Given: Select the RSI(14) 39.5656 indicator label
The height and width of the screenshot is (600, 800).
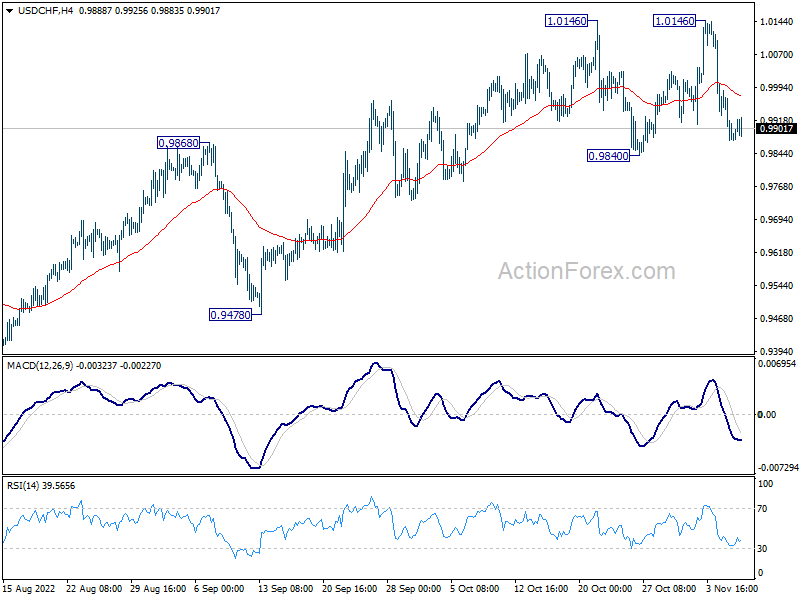Looking at the screenshot, I should [41, 486].
